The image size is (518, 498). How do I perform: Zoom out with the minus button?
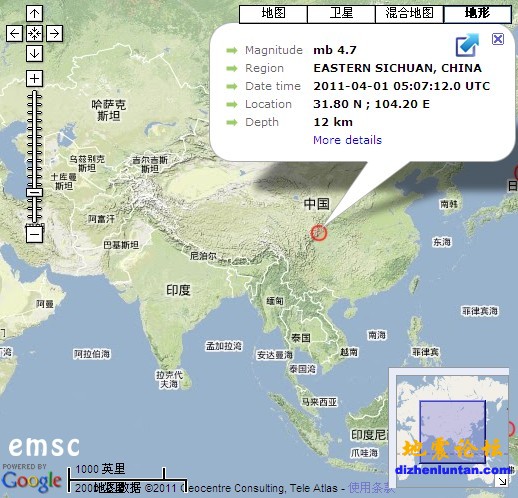34,234
